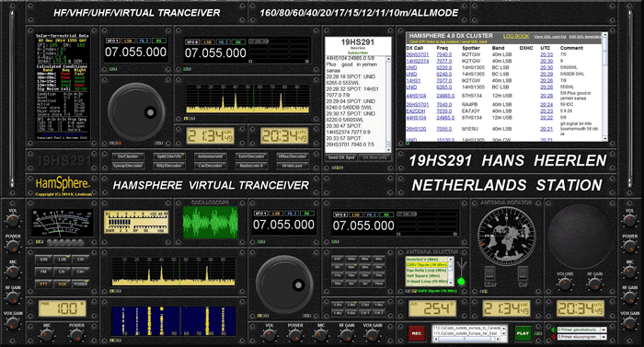
Task: Click the green PLAY button
Action: 523,333
